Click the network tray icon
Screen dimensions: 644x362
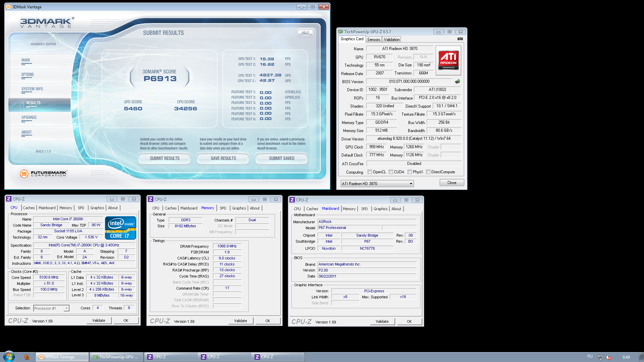600,357
